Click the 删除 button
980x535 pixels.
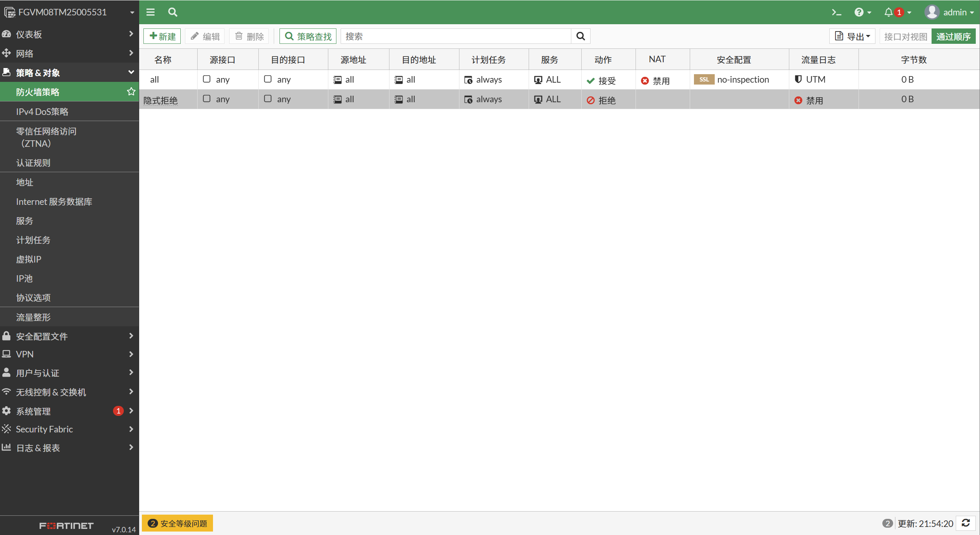pyautogui.click(x=249, y=36)
